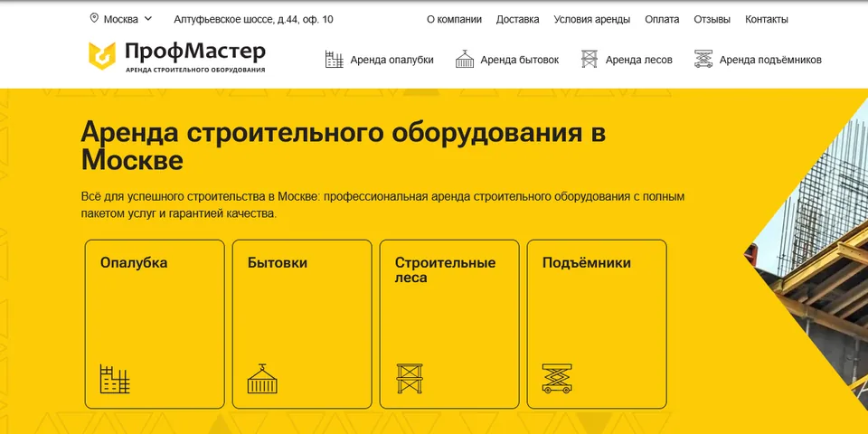Click the scaffold icon next to Аренда лесов

click(x=590, y=60)
